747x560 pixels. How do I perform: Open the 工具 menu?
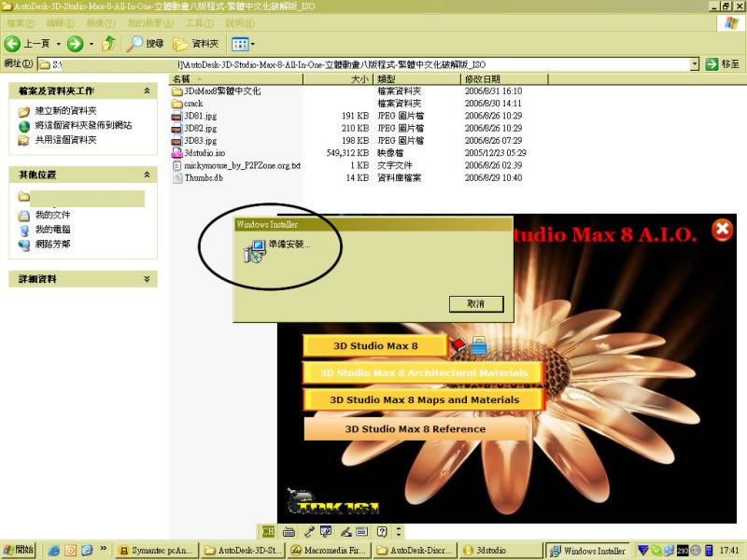tap(200, 23)
